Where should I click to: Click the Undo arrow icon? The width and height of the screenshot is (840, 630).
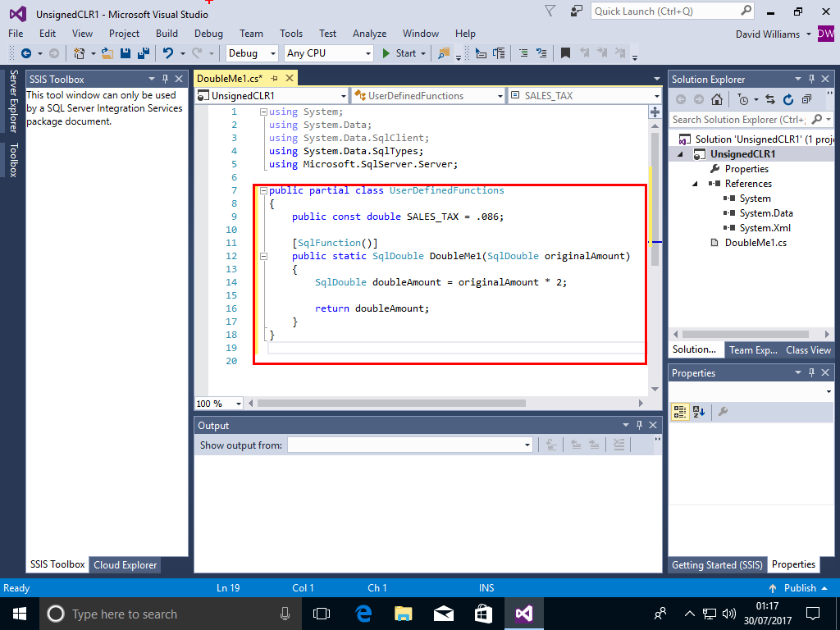tap(167, 53)
